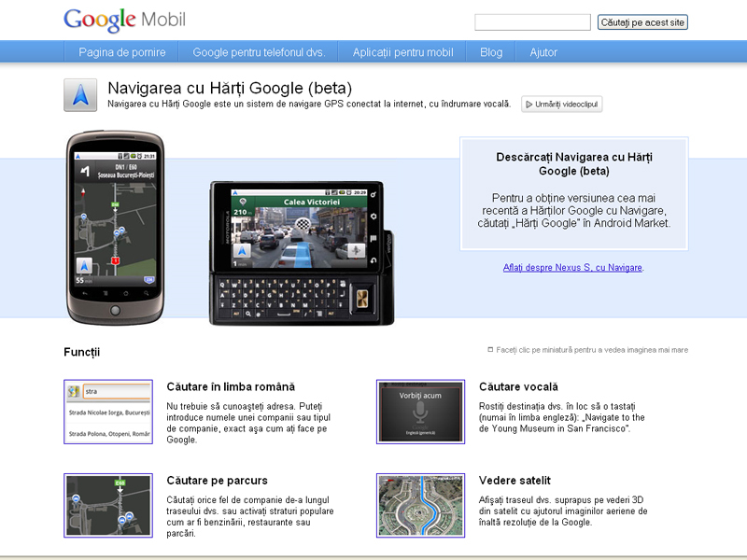
Task: Click the 'Calea Victoriei' street banner on Droid screen
Action: point(312,202)
